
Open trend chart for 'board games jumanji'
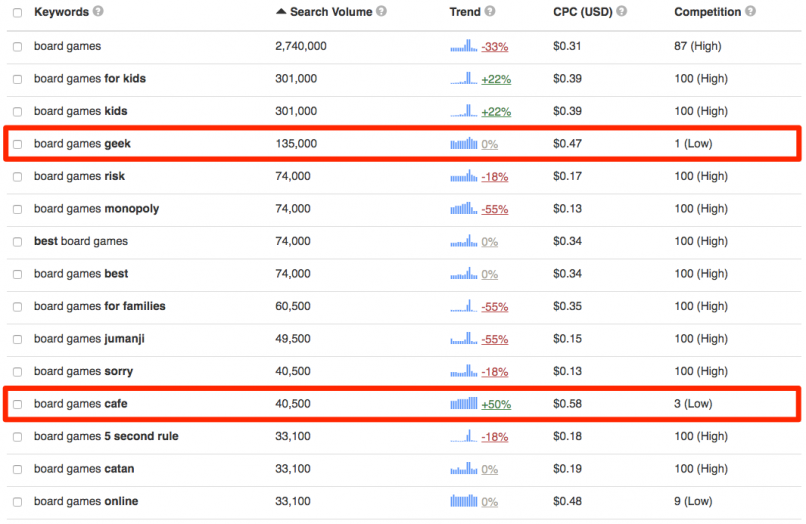pyautogui.click(x=464, y=338)
